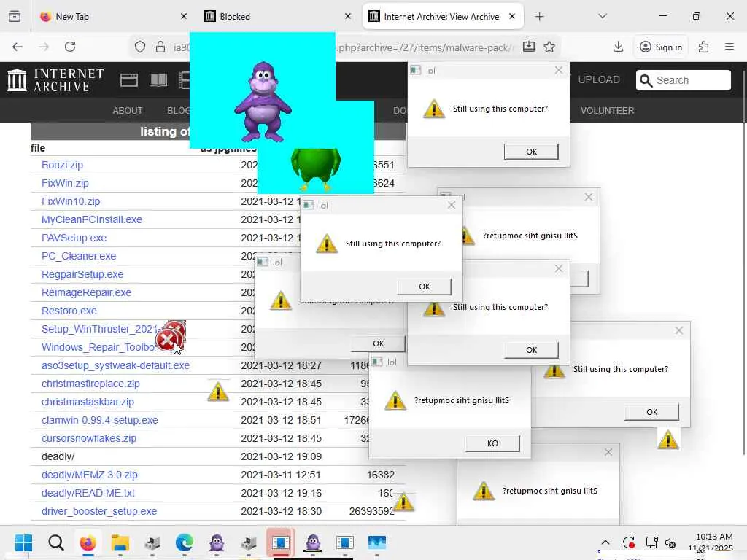Open the Firefox application menu
The width and height of the screenshot is (747, 560).
click(x=729, y=47)
